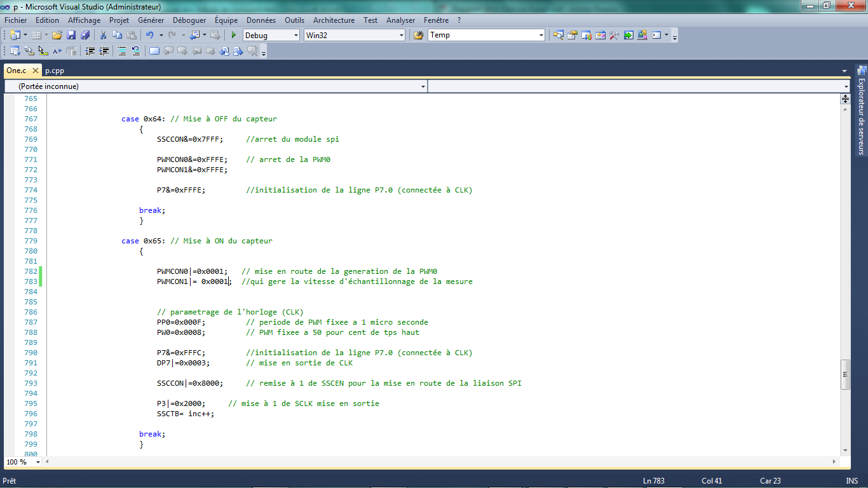The image size is (868, 488).
Task: Open the Équipe menu
Action: 226,20
